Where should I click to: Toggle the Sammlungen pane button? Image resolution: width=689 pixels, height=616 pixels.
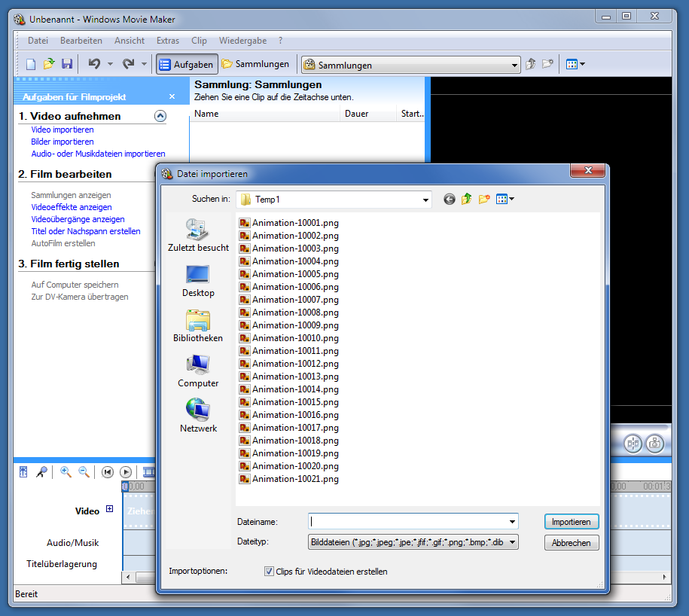[x=256, y=64]
